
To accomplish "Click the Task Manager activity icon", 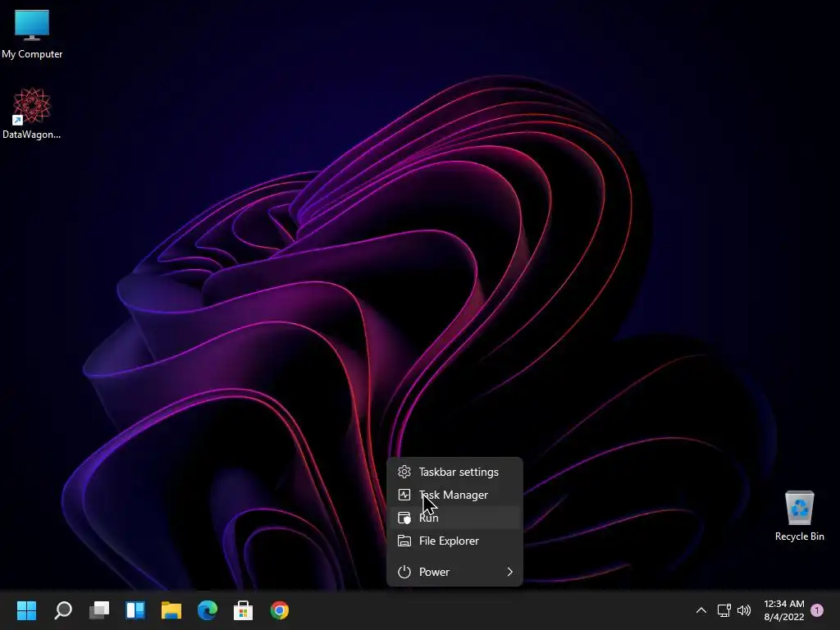I will tap(404, 495).
